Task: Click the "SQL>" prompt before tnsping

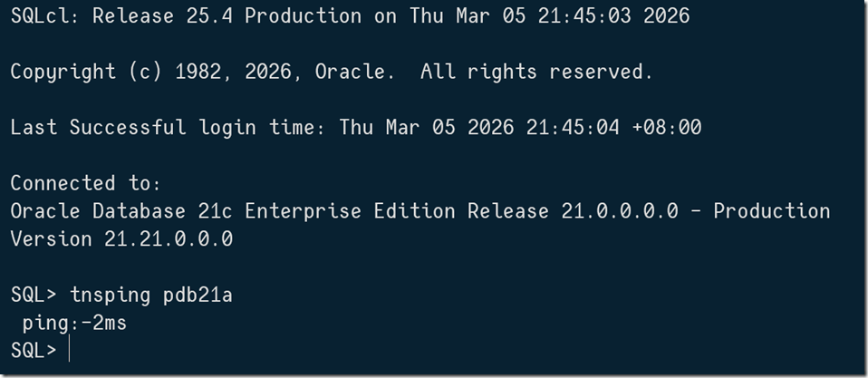Action: point(34,295)
